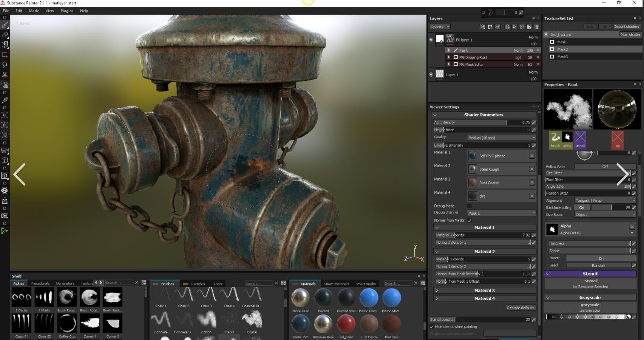
Task: Remove the Rust Coarse material from slot
Action: coord(532,183)
